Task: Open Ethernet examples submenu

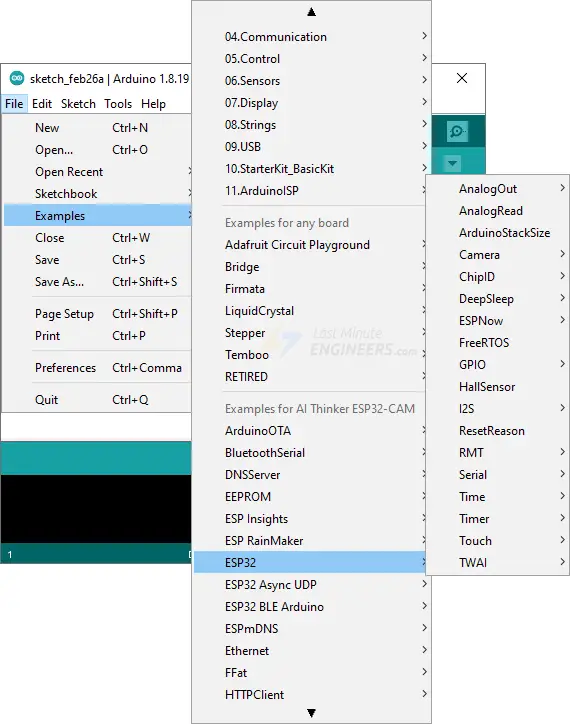Action: [312, 651]
